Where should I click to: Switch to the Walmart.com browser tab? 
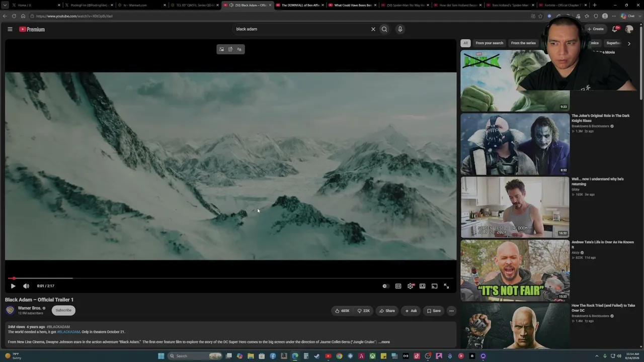[141, 5]
